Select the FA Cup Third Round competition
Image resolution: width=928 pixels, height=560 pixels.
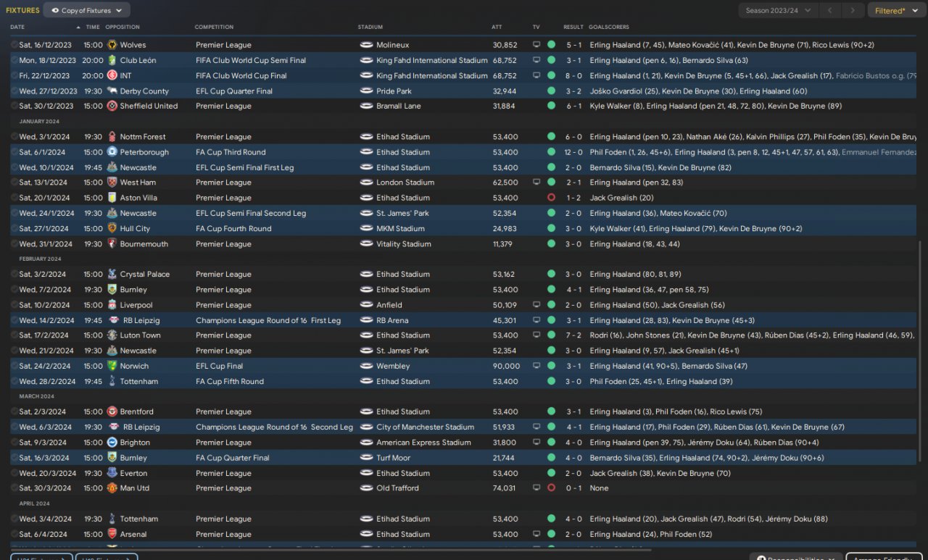[231, 152]
